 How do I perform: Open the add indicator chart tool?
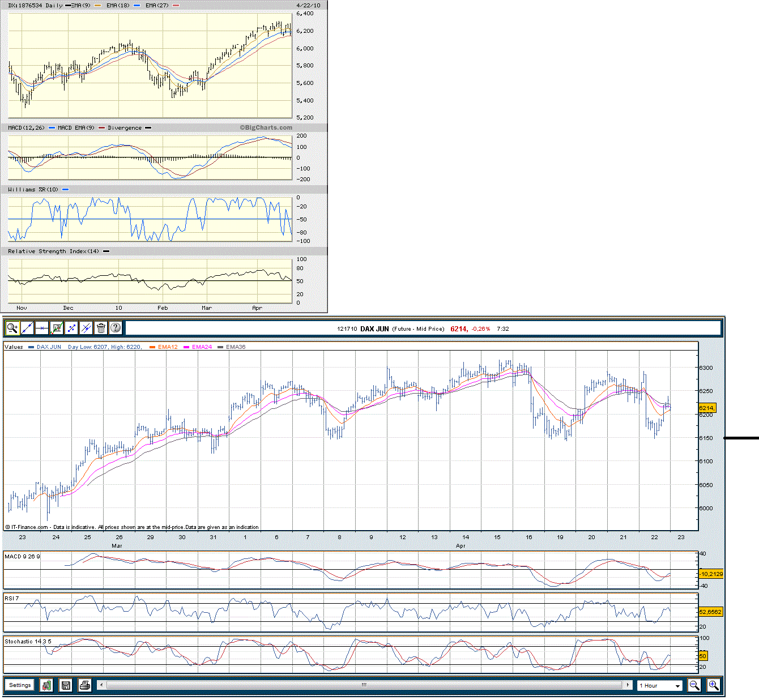pos(57,328)
